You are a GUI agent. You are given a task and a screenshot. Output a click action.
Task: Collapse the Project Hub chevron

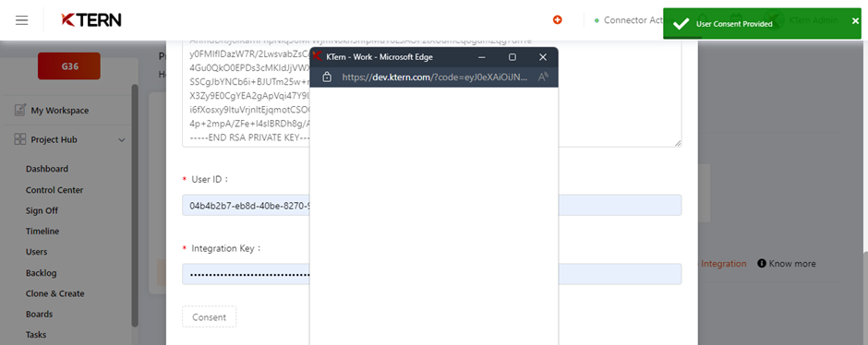tap(122, 140)
